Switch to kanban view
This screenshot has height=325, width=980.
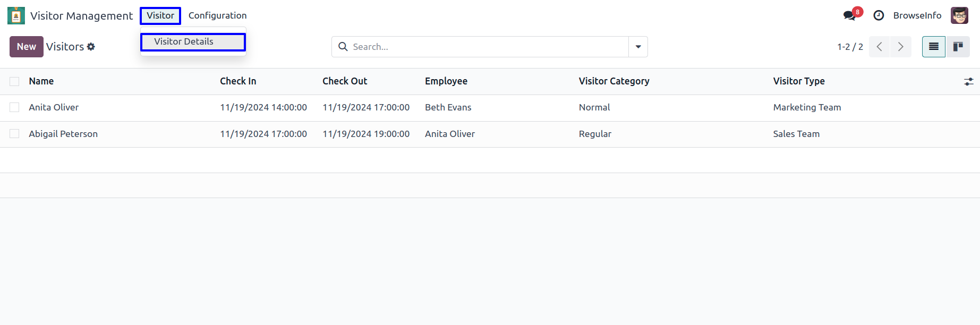(958, 47)
